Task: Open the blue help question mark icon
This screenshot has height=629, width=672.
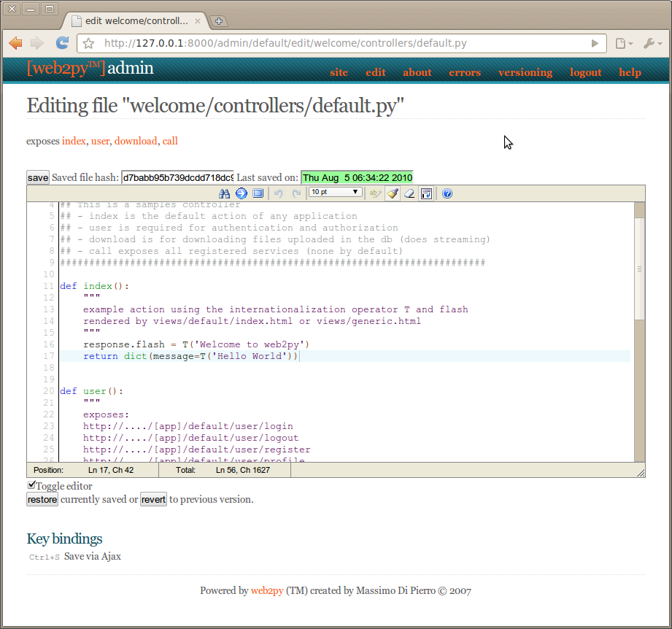Action: (x=447, y=193)
